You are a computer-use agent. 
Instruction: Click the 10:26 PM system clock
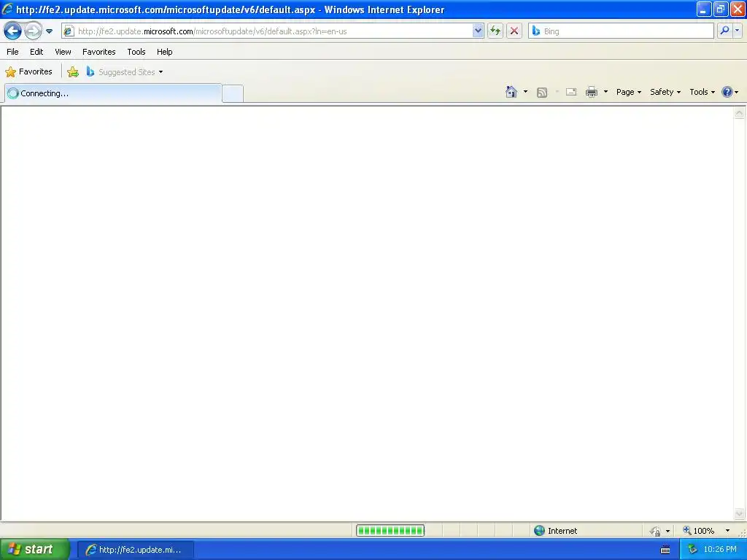(720, 550)
